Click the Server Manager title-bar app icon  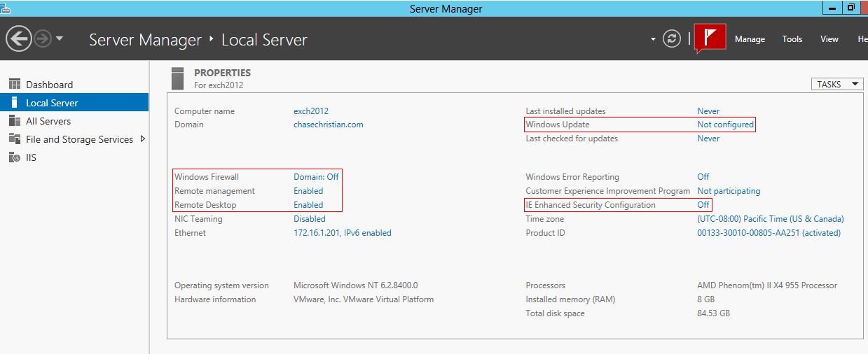(x=5, y=8)
